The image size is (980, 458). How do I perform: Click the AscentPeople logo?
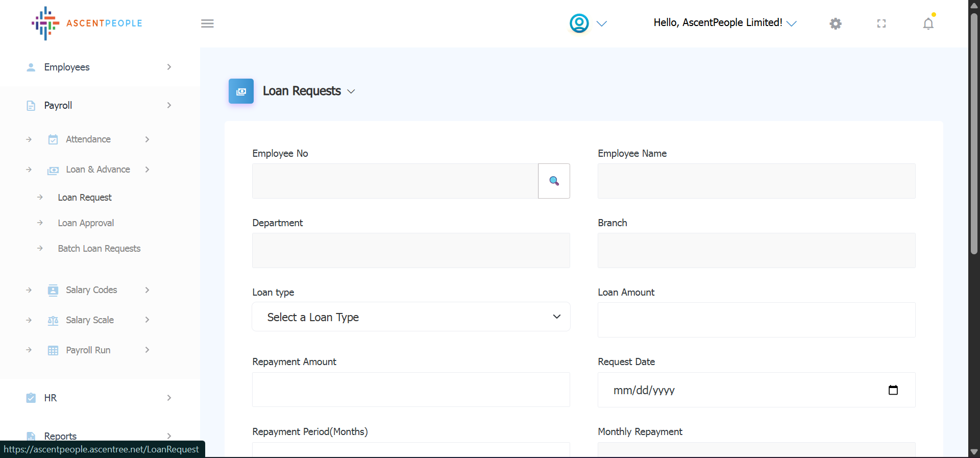pos(87,23)
